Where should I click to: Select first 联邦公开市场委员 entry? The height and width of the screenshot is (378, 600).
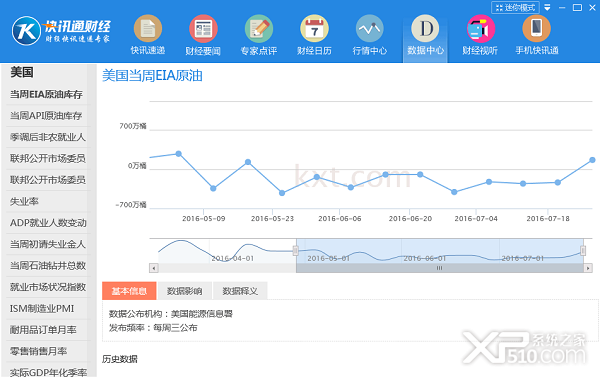[47, 158]
